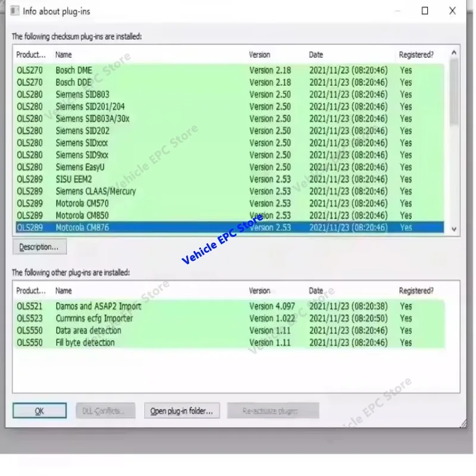Screen dimensions: 476x476
Task: Click Product... header in checksum list
Action: point(31,55)
